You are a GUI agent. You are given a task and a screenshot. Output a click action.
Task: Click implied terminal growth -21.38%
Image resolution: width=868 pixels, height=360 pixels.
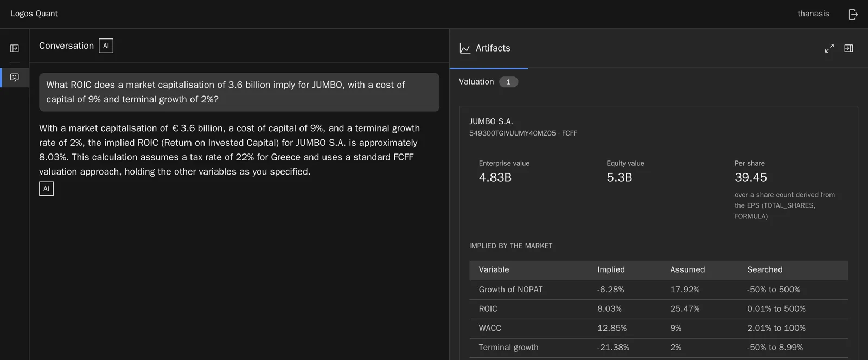point(613,348)
